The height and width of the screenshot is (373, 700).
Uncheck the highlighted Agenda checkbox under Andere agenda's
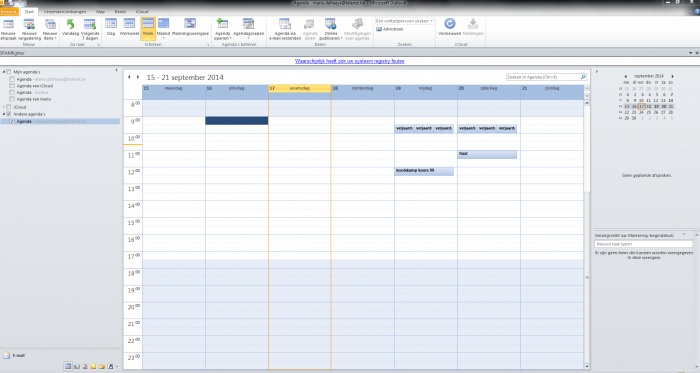tap(12, 121)
